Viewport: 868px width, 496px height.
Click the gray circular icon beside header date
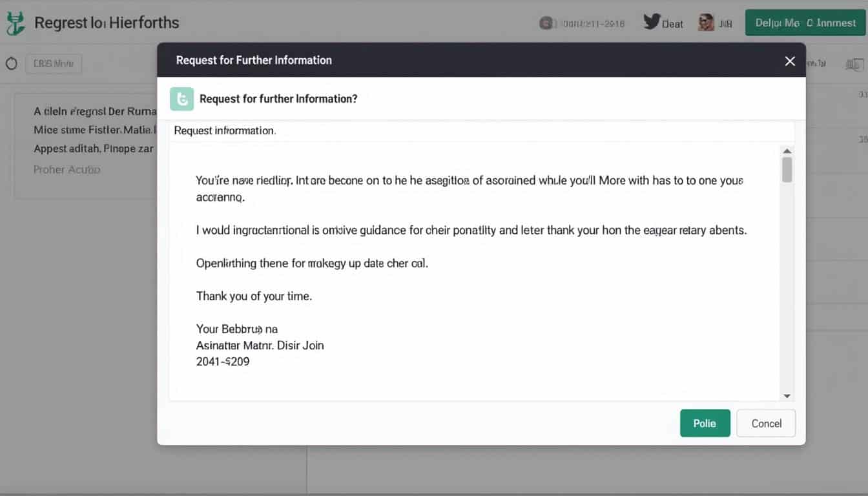pyautogui.click(x=546, y=23)
